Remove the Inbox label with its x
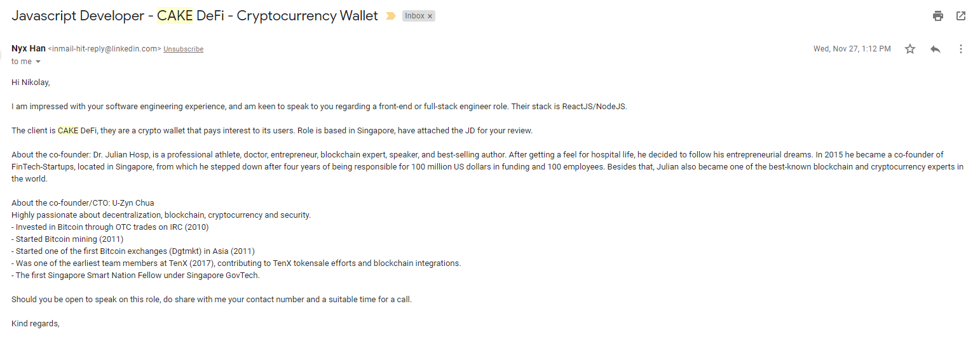980x339 pixels. (x=430, y=17)
